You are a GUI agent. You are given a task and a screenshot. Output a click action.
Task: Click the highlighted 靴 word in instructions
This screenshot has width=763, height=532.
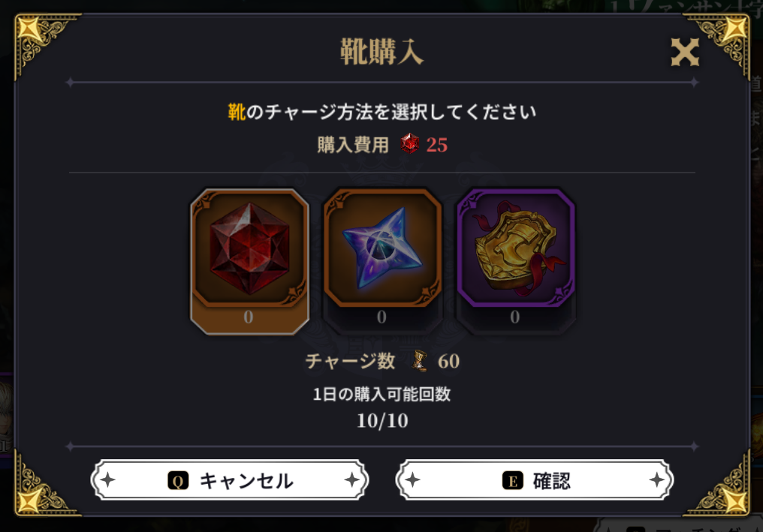click(237, 112)
